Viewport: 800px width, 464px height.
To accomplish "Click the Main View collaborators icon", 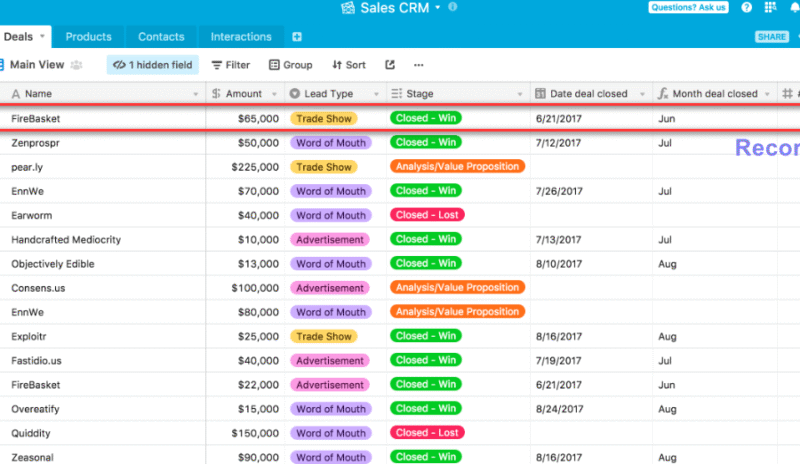I will pos(76,65).
